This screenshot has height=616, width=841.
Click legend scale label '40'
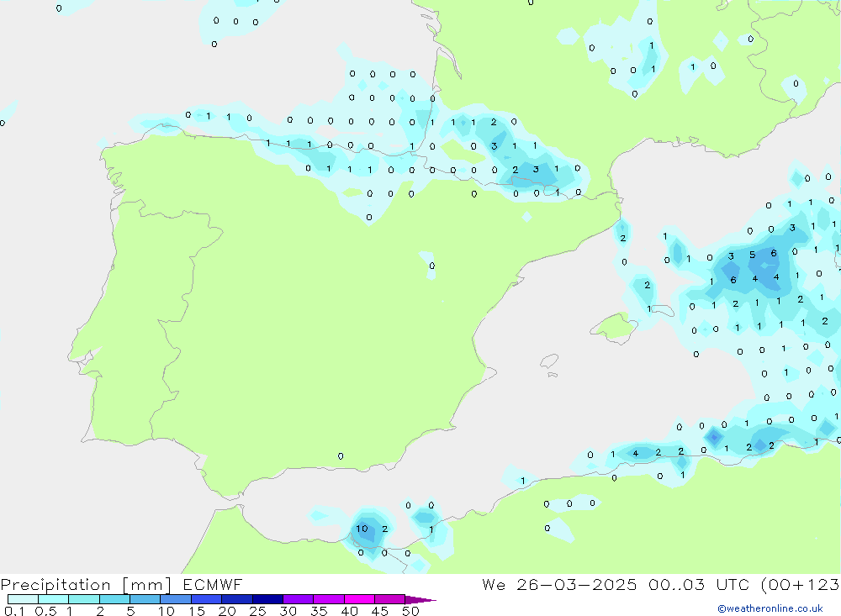point(349,611)
